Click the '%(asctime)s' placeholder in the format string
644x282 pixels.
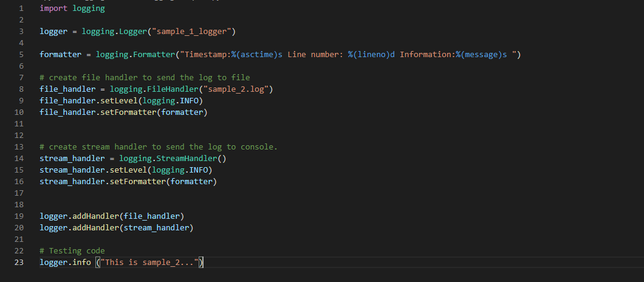point(257,54)
